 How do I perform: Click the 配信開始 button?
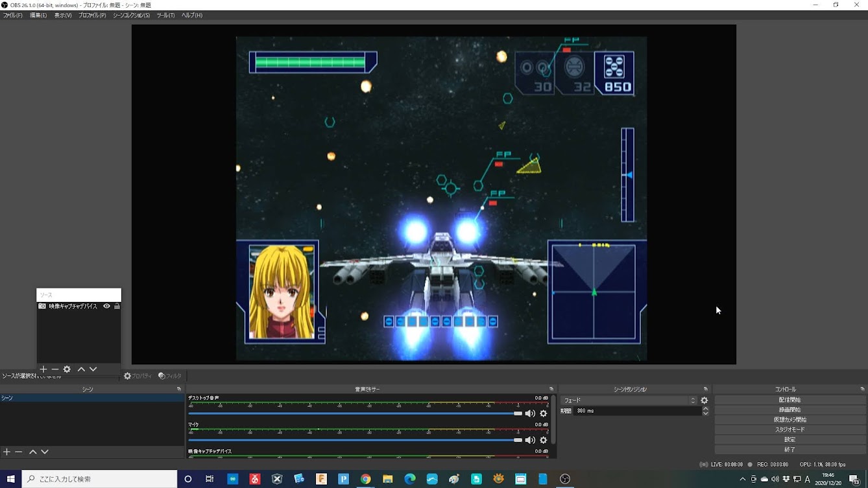[x=790, y=400]
